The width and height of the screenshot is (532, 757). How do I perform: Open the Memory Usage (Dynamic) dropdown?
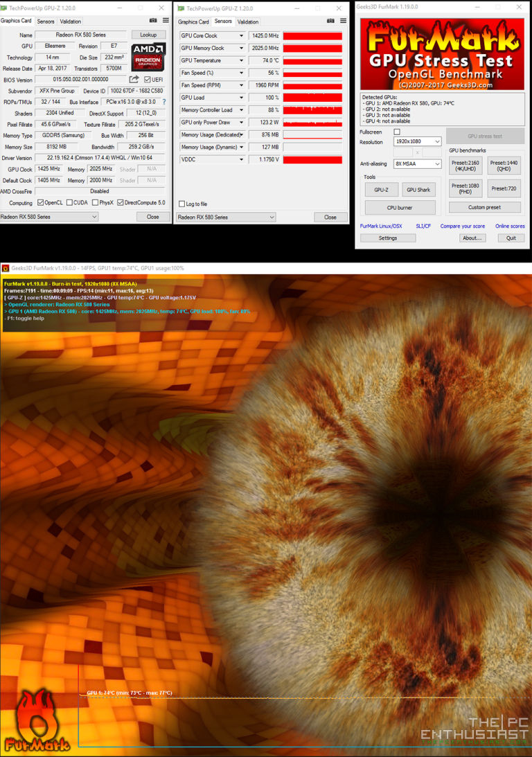pyautogui.click(x=241, y=148)
